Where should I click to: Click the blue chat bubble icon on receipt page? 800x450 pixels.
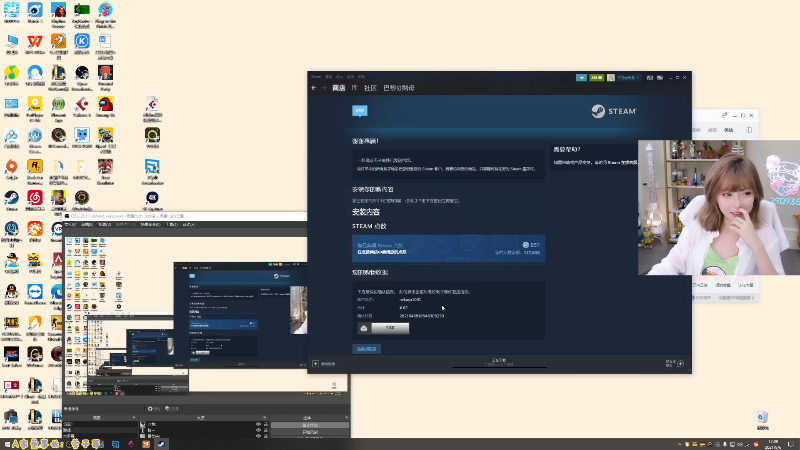click(360, 111)
